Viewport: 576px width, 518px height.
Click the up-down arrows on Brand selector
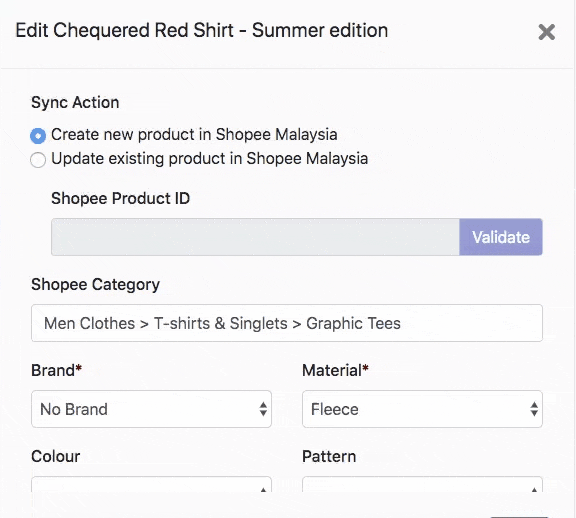tap(263, 409)
